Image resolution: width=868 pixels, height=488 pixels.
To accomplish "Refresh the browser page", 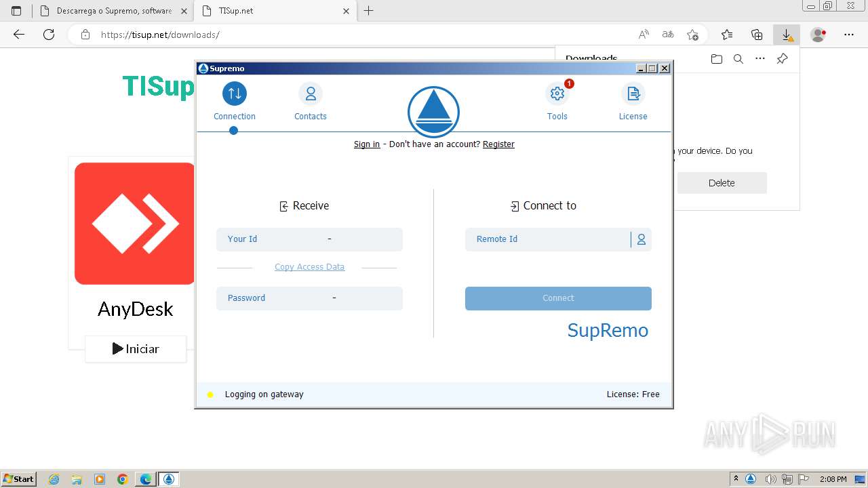I will pos(49,35).
